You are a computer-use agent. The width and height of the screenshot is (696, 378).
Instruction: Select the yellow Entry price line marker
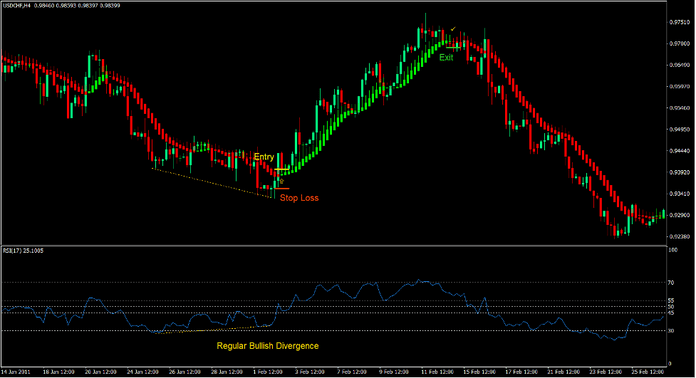[282, 169]
